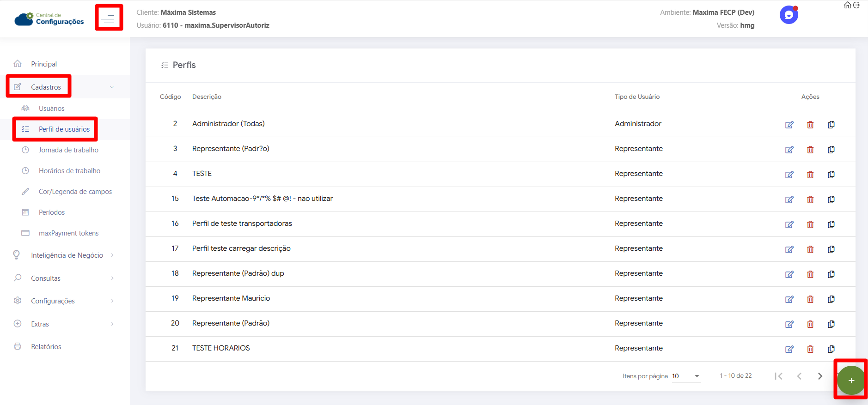Open the chat support bubble icon
868x405 pixels.
(789, 15)
